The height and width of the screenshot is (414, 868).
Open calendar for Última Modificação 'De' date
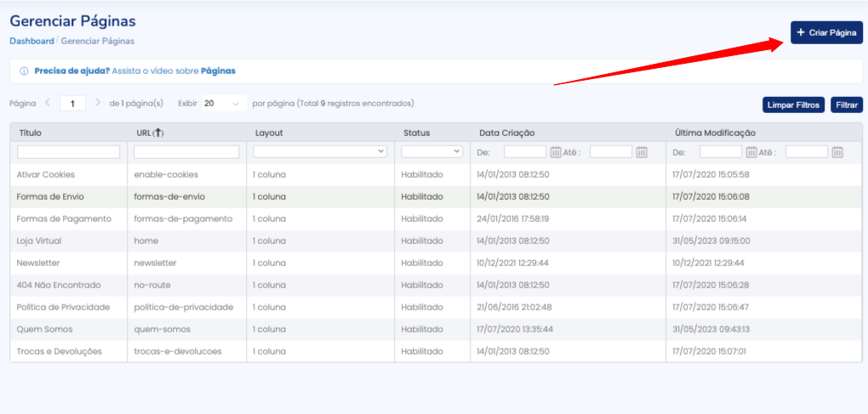[x=751, y=152]
